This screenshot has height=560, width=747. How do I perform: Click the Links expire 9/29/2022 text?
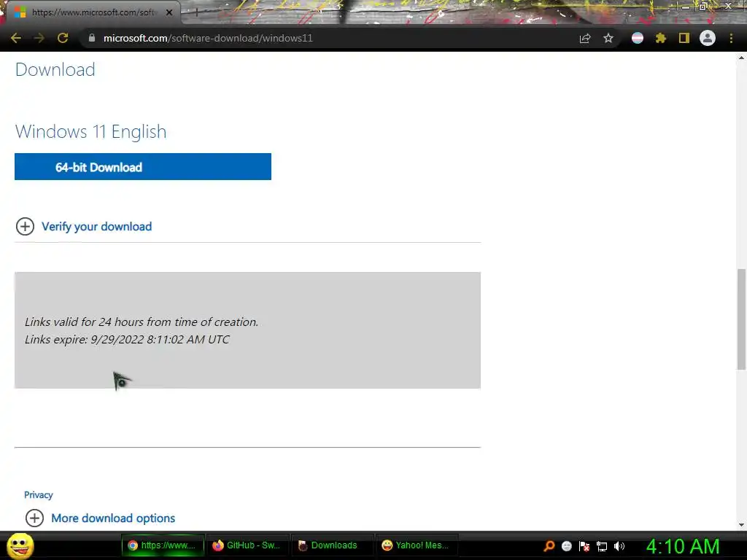click(x=127, y=340)
